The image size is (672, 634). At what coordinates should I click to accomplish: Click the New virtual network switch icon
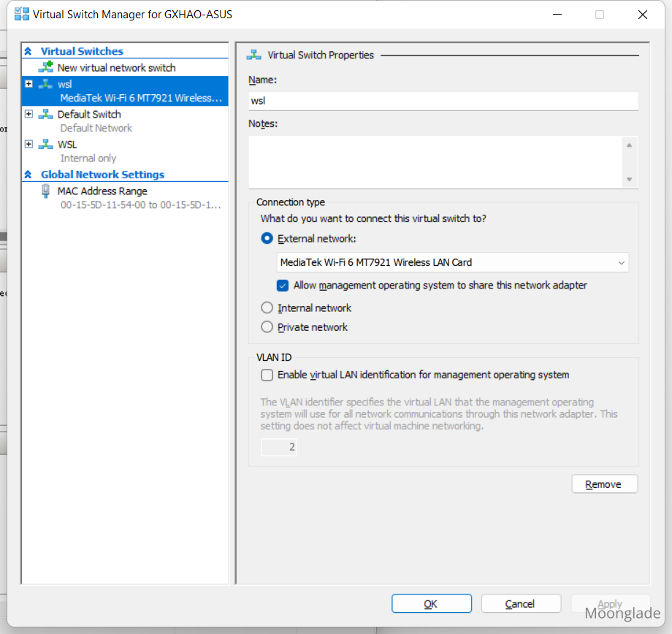point(46,67)
